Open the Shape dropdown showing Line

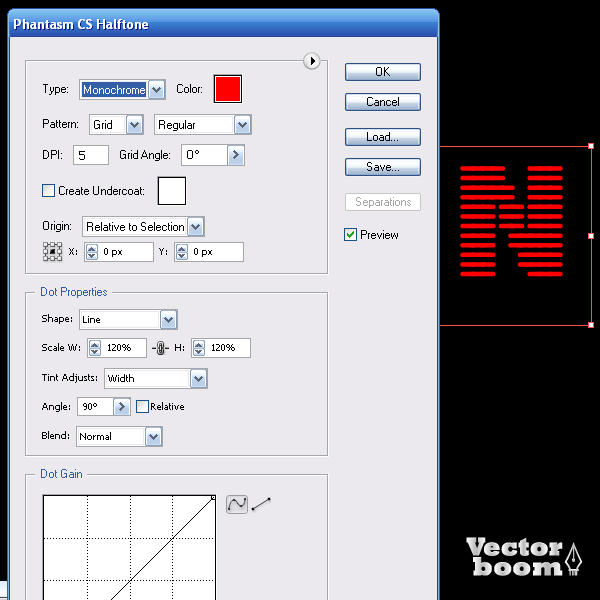128,320
